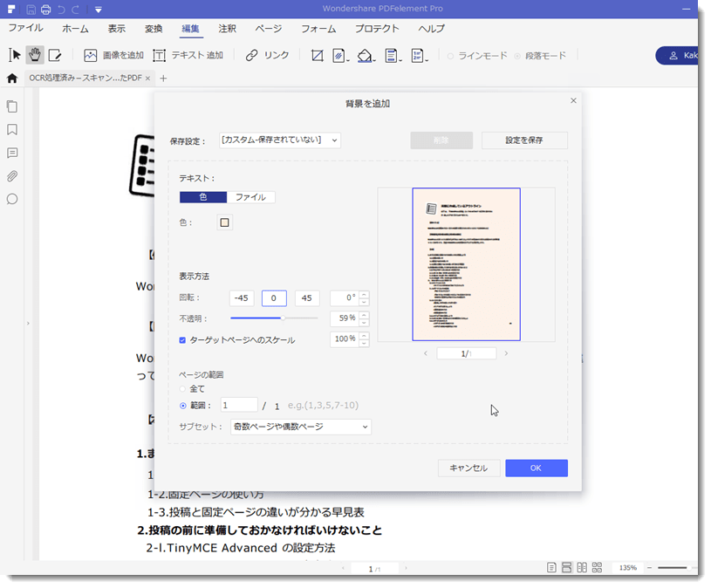This screenshot has height=588, width=711.
Task: Click the キャンセル button
Action: (x=468, y=468)
